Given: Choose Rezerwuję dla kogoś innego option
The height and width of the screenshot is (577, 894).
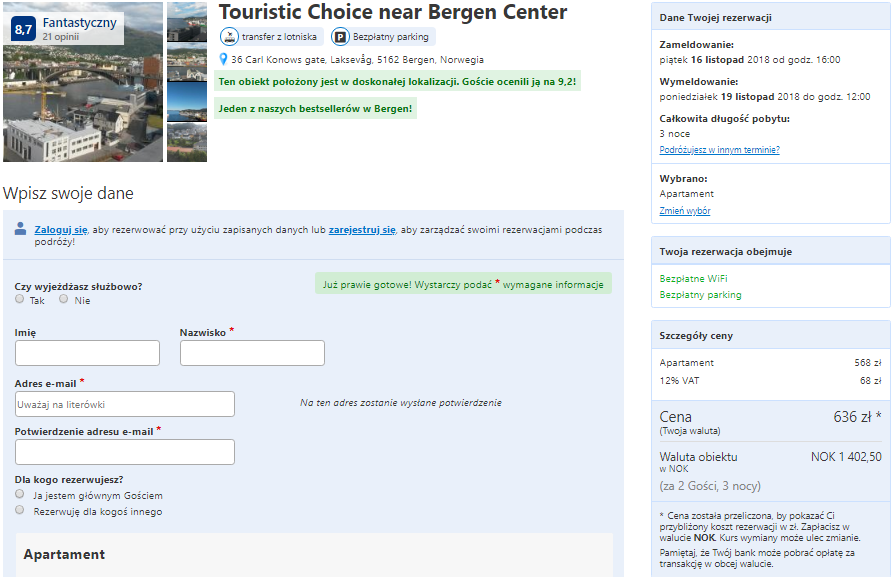Looking at the screenshot, I should coord(20,510).
